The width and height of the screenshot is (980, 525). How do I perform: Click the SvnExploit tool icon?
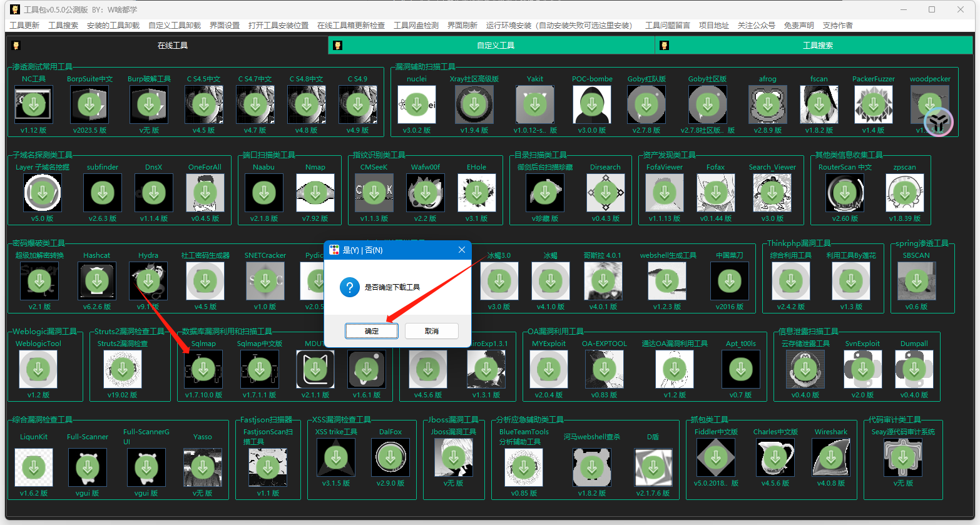(863, 369)
